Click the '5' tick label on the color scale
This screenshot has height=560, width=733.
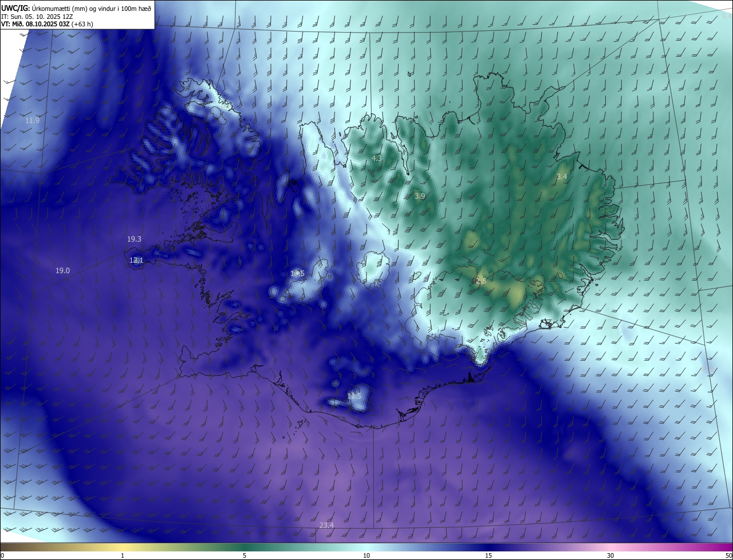[245, 555]
